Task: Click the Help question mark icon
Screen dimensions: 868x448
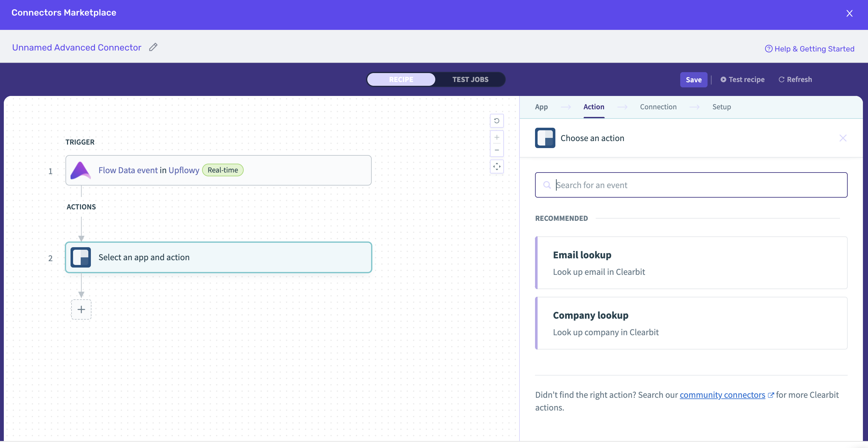Action: pos(768,49)
